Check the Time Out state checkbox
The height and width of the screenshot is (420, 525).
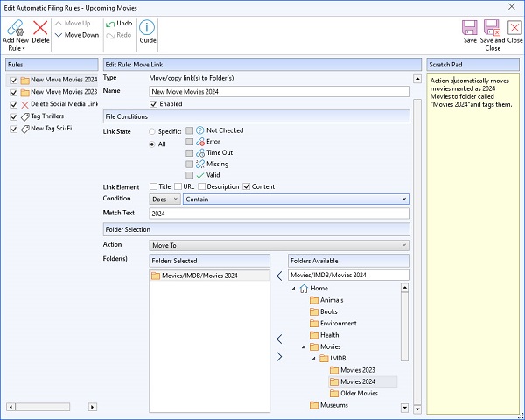tap(190, 153)
